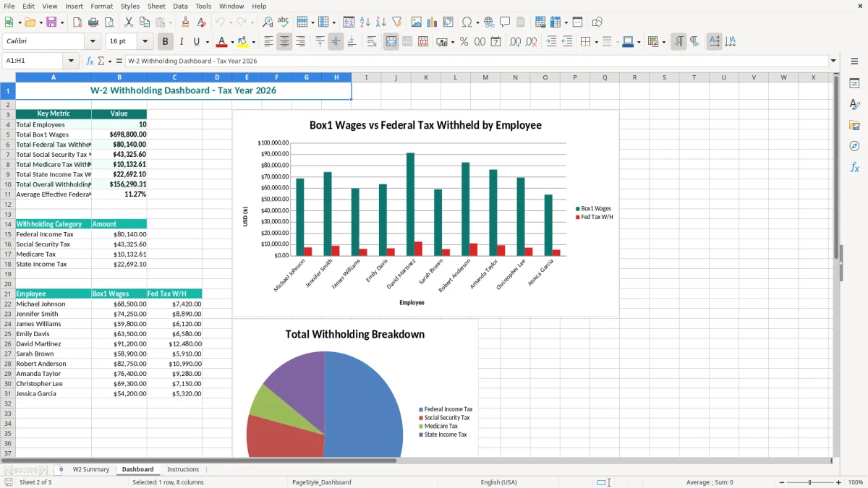
Task: Switch to the Instructions sheet tab
Action: click(183, 470)
